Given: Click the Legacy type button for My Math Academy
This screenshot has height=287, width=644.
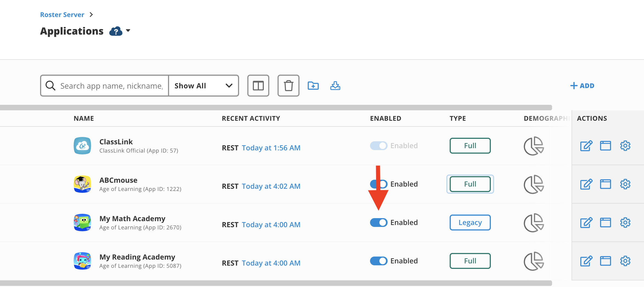Looking at the screenshot, I should tap(470, 223).
